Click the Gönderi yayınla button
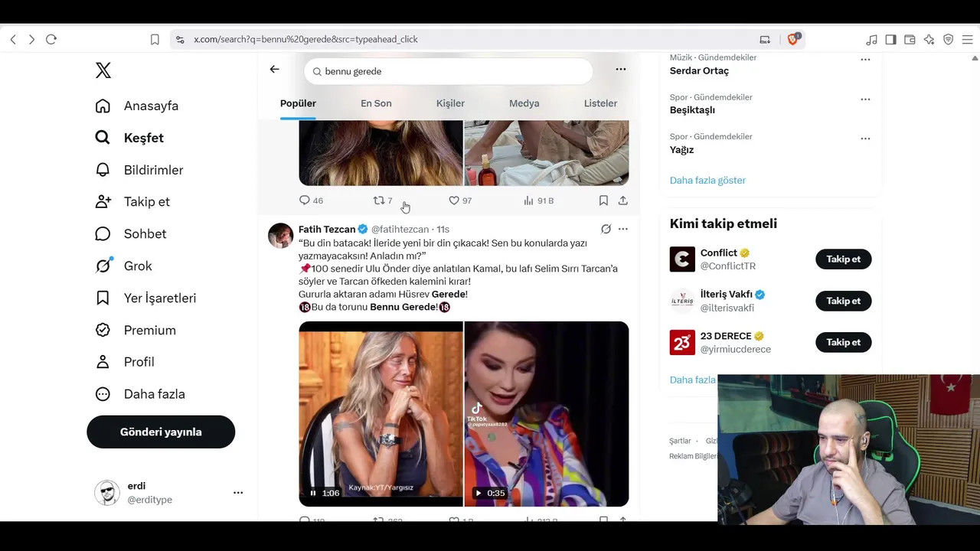The image size is (980, 551). pyautogui.click(x=161, y=432)
